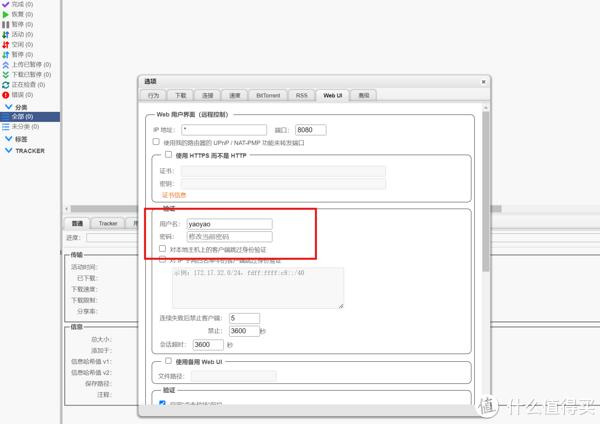Click the IP address input field
Screen dimensions: 600x424
coord(224,130)
